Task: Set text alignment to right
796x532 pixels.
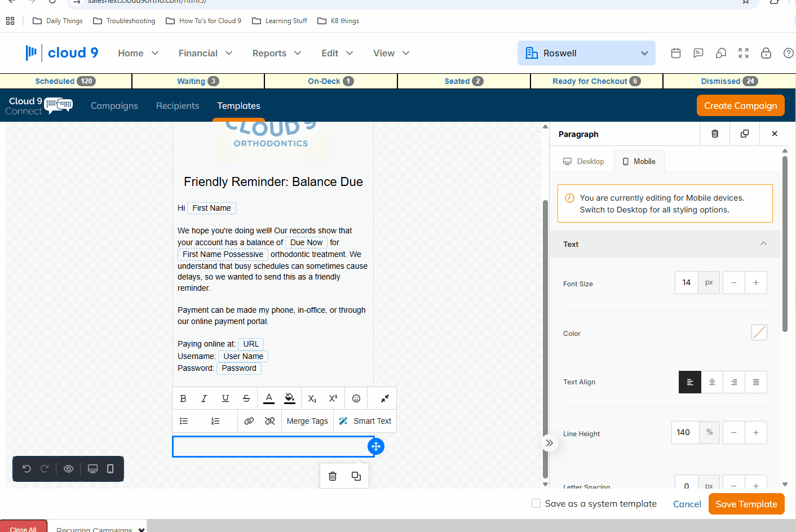Action: [x=734, y=382]
